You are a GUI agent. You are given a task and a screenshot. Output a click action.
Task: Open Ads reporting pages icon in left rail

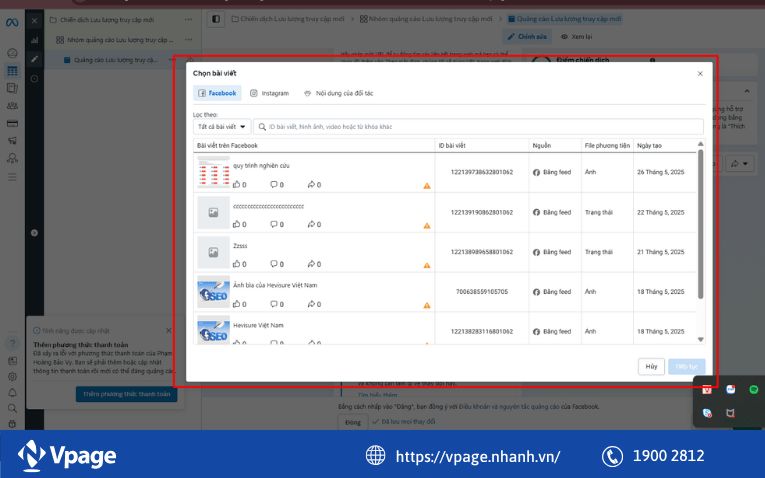point(12,88)
